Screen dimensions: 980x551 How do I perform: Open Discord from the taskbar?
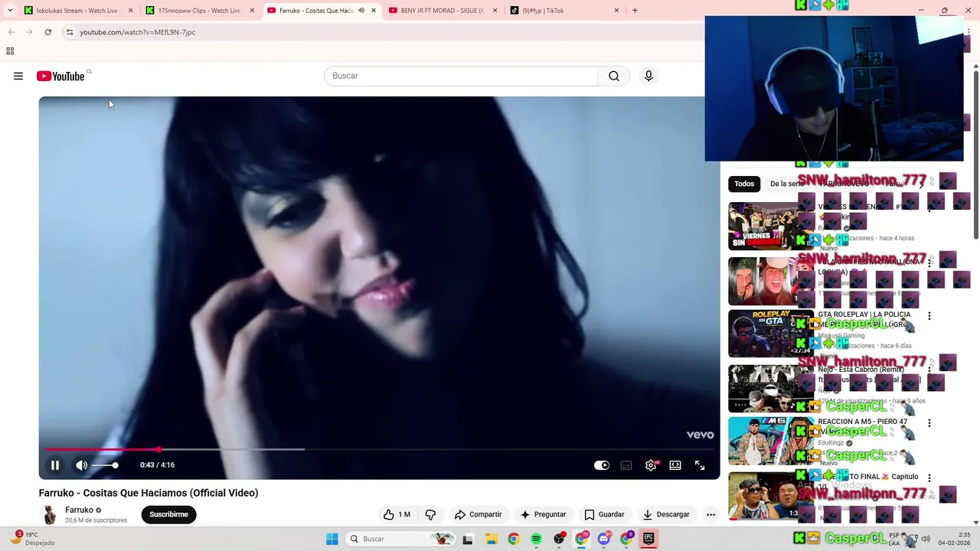click(604, 539)
